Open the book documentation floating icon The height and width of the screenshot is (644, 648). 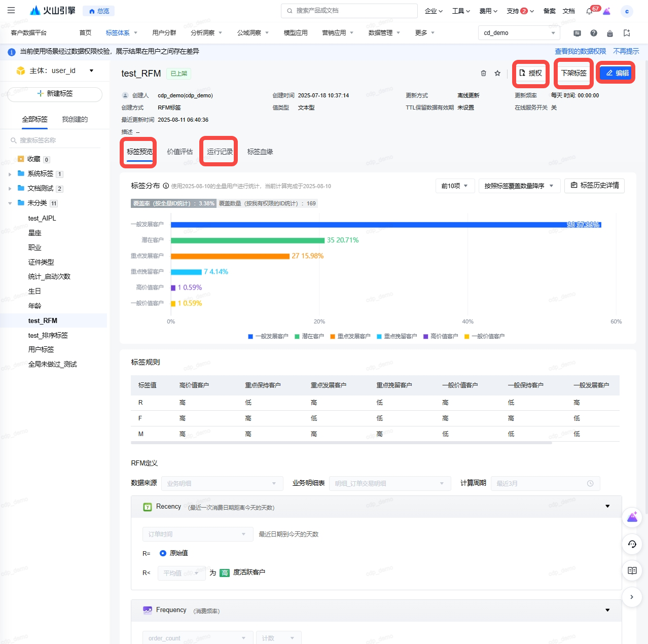pos(632,570)
